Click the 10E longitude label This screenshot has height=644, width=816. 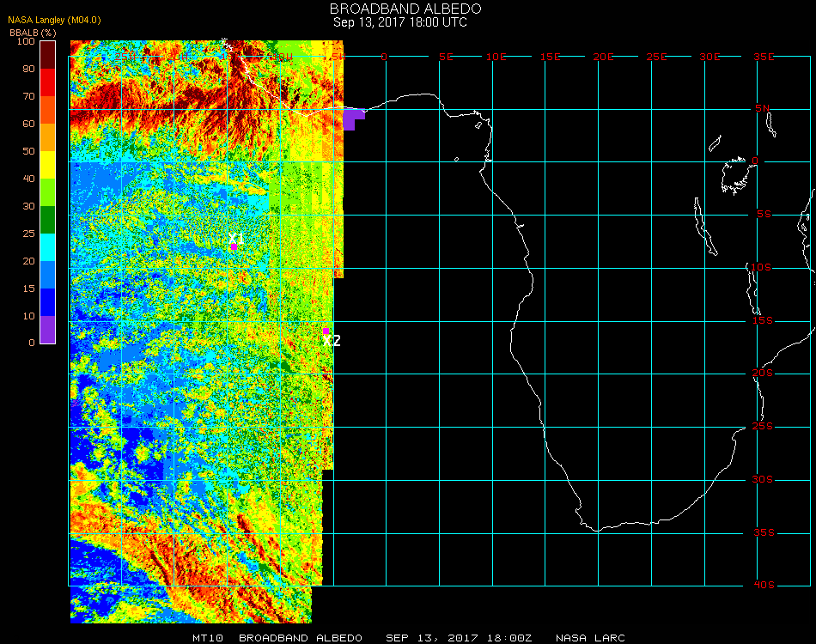pos(496,57)
